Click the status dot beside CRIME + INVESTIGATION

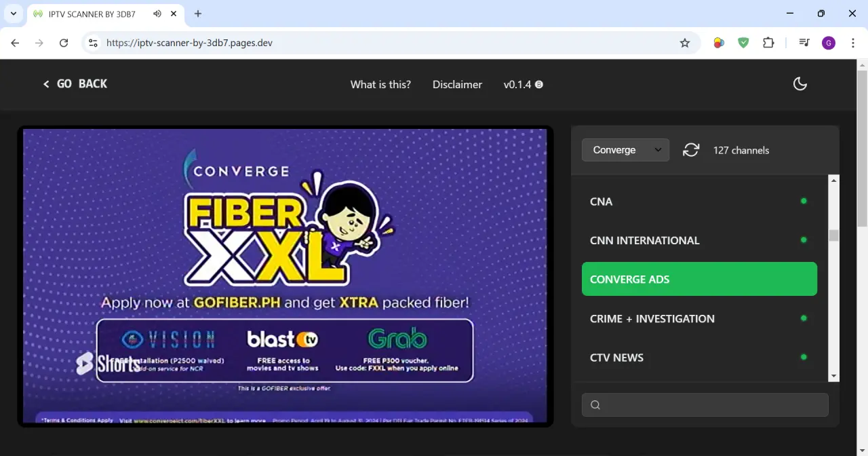pyautogui.click(x=804, y=318)
